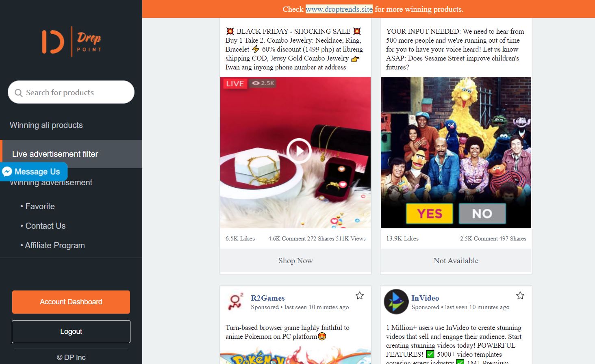The height and width of the screenshot is (364, 595).
Task: Click the LIVE badge on jewelry video
Action: [x=235, y=83]
